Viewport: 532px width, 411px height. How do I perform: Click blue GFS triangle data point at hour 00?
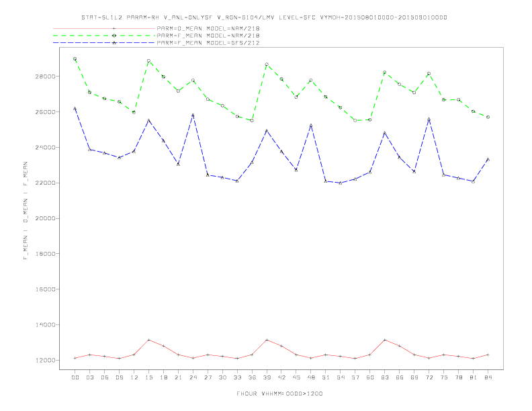click(x=75, y=109)
